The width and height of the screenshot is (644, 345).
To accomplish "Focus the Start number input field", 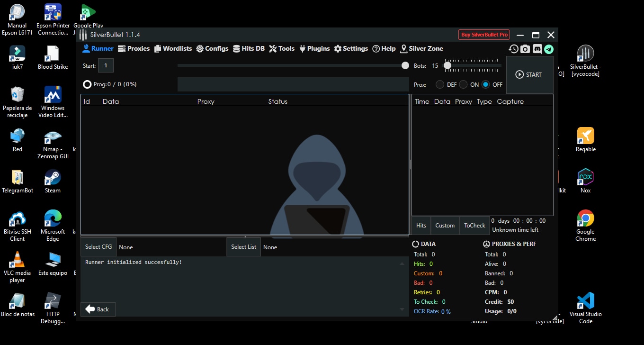I will pyautogui.click(x=106, y=66).
